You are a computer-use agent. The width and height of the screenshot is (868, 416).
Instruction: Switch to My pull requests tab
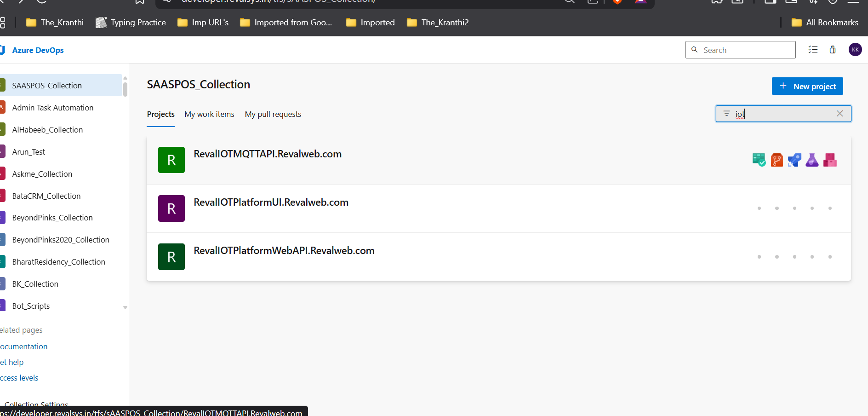(x=273, y=114)
